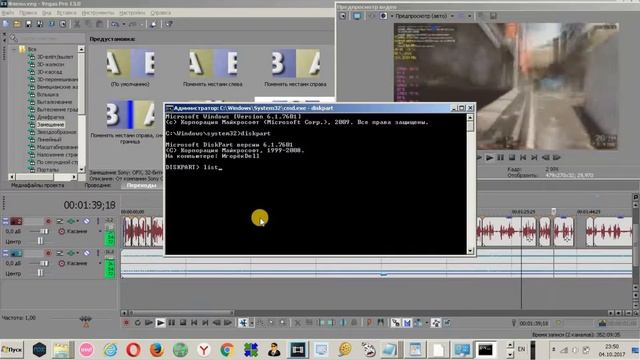The height and width of the screenshot is (360, 640).
Task: Collapse the Все folder in transitions tree
Action: (x=13, y=49)
